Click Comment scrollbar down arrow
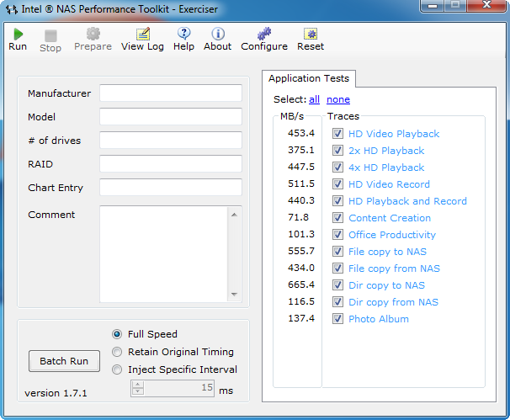Screen dimensions: 510x420 point(234,294)
